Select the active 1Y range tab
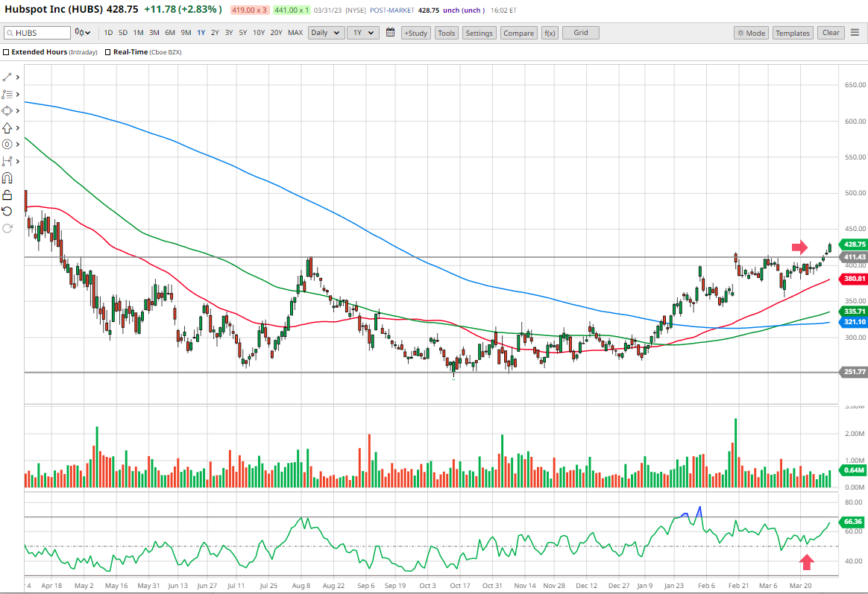The height and width of the screenshot is (594, 868). tap(201, 33)
